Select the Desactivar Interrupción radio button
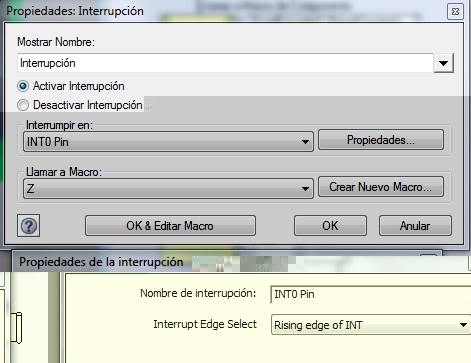471x363 pixels. 23,105
